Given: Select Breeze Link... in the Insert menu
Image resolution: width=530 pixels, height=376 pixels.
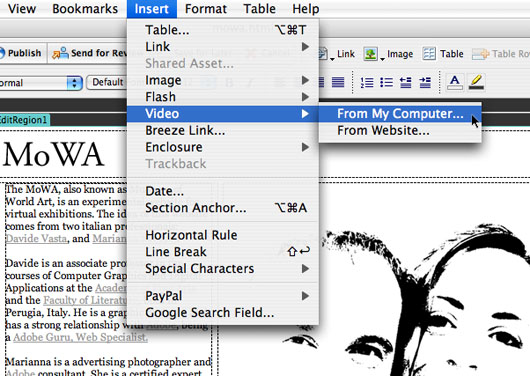Looking at the screenshot, I should 223,130.
